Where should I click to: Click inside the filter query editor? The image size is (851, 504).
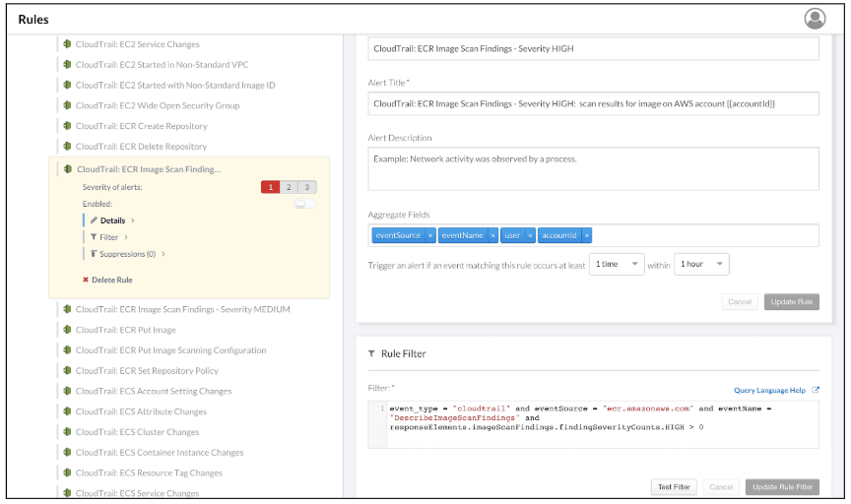pos(603,425)
